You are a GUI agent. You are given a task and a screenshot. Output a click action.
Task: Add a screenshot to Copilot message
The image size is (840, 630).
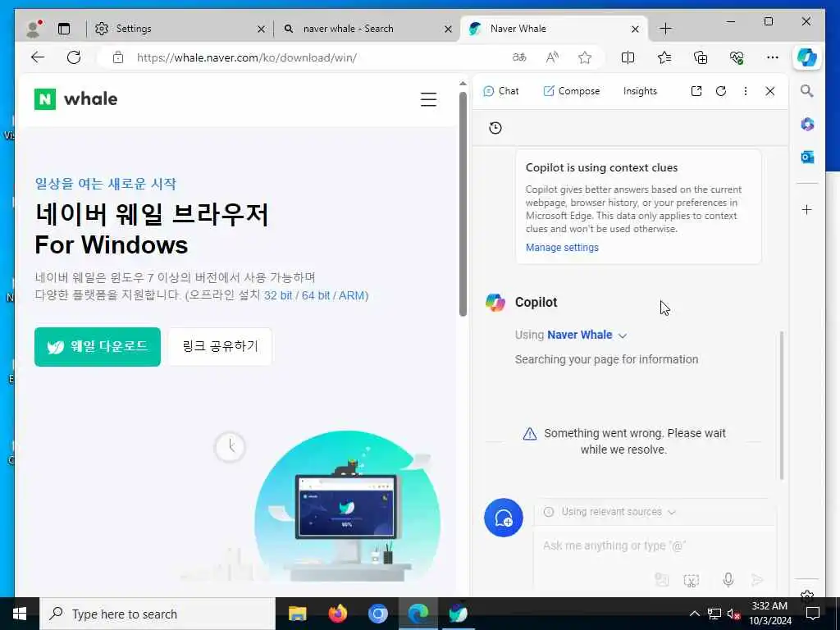coord(691,580)
